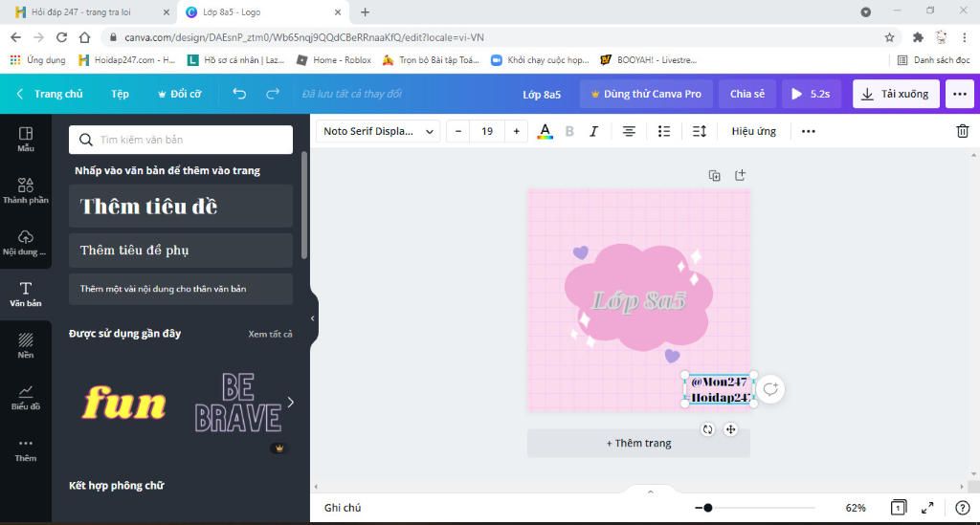Toggle bold text formatting
This screenshot has width=980, height=525.
(x=569, y=131)
